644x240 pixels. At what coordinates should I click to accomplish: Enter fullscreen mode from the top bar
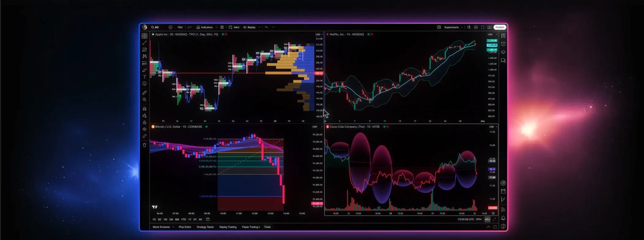coord(483,27)
